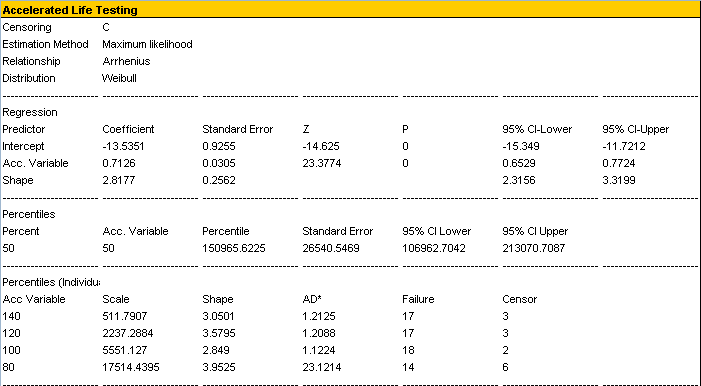The image size is (701, 386).
Task: Click the percentile value 150965.6225
Action: click(x=234, y=248)
